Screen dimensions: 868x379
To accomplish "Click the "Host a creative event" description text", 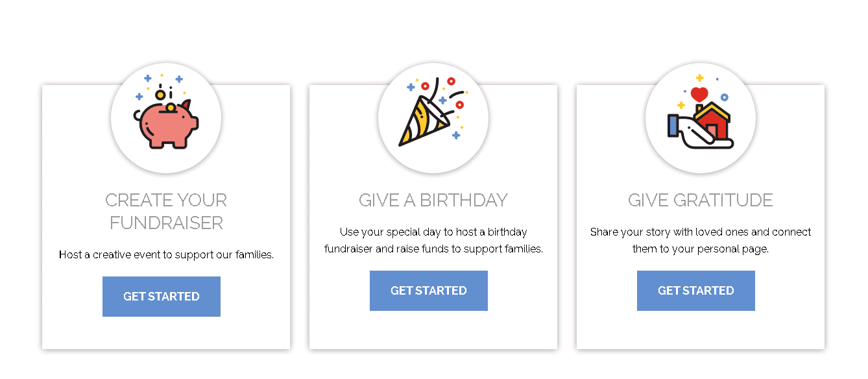I will [166, 254].
